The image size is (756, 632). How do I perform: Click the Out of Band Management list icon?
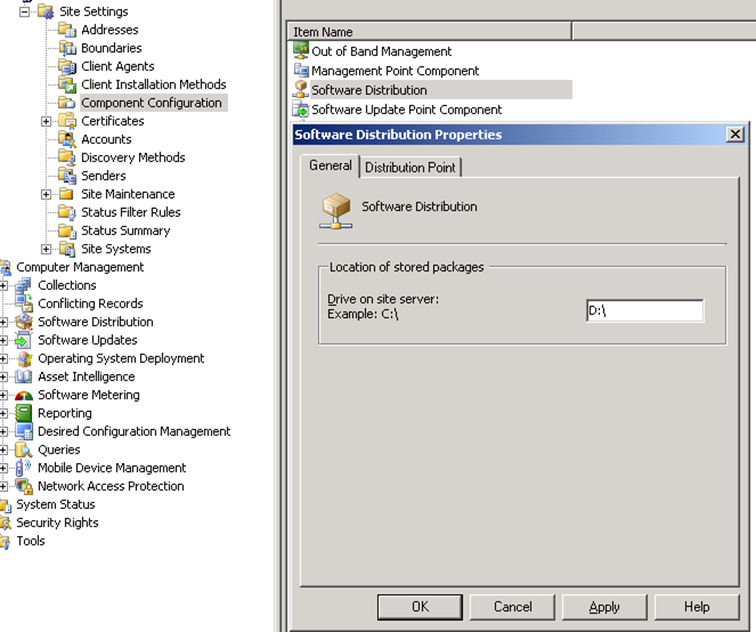pyautogui.click(x=301, y=51)
